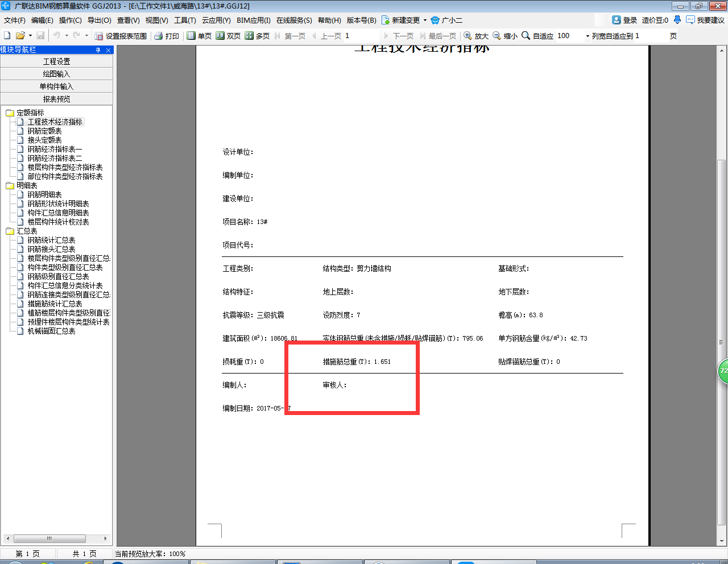The width and height of the screenshot is (728, 564).
Task: Select 钢筋形状统计明细表 report
Action: [x=58, y=204]
